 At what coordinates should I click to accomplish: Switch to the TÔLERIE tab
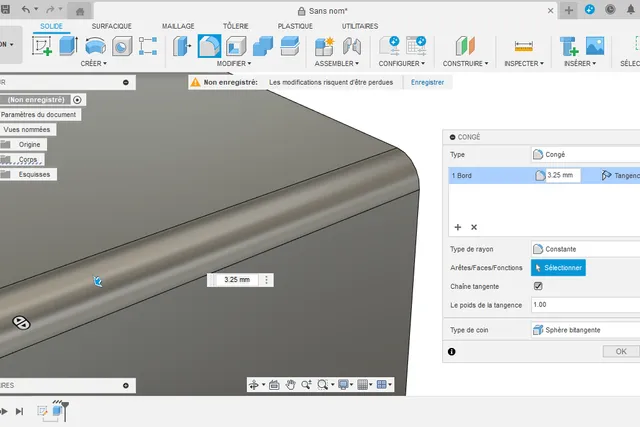(236, 26)
